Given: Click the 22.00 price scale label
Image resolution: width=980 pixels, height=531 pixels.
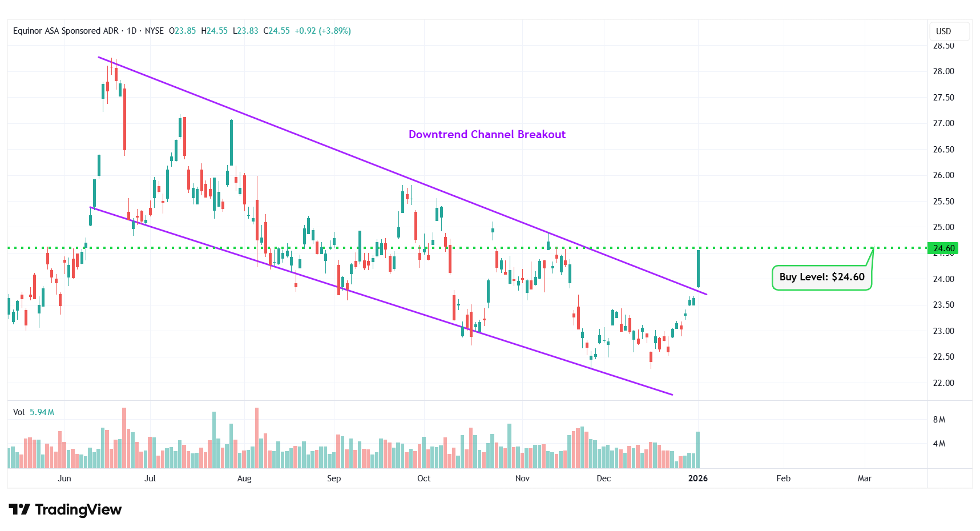Looking at the screenshot, I should (x=943, y=383).
